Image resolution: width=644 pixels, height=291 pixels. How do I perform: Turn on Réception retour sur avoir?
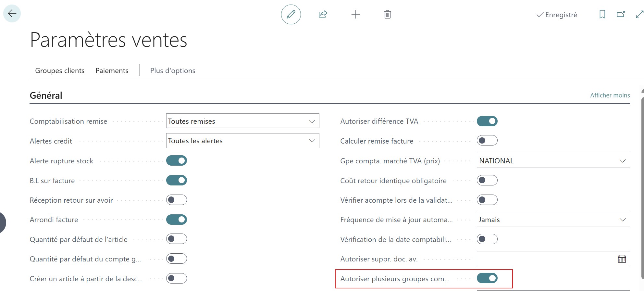coord(177,200)
